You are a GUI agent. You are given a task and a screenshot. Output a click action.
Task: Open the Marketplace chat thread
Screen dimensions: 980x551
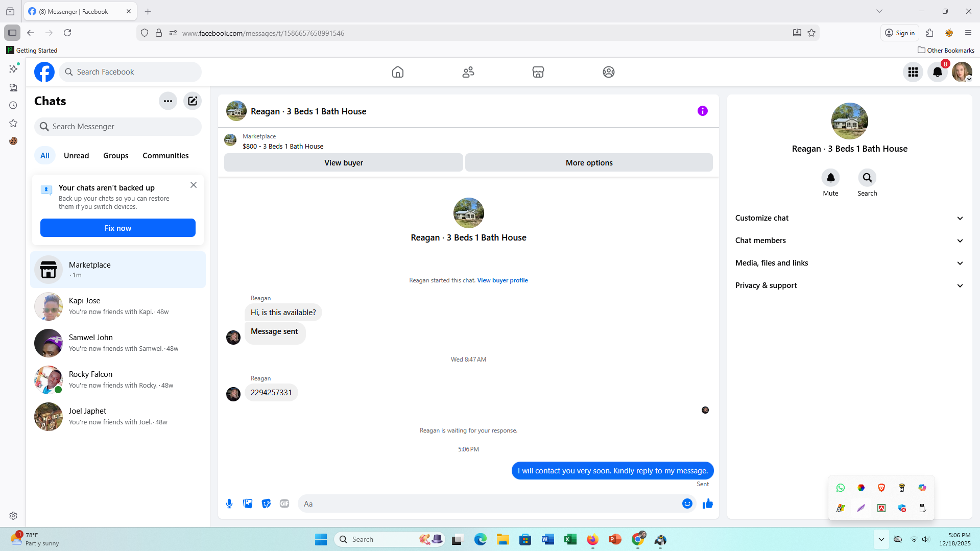[x=118, y=270]
